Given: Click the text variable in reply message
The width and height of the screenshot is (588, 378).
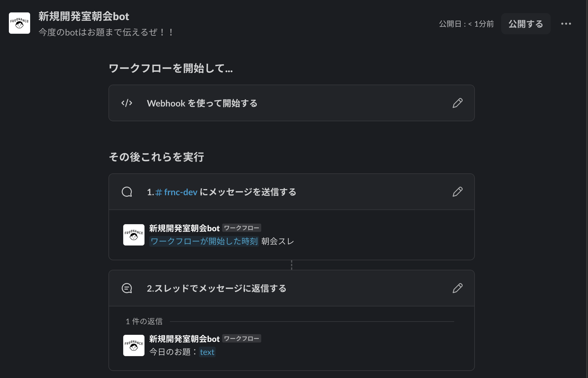Looking at the screenshot, I should [x=207, y=352].
